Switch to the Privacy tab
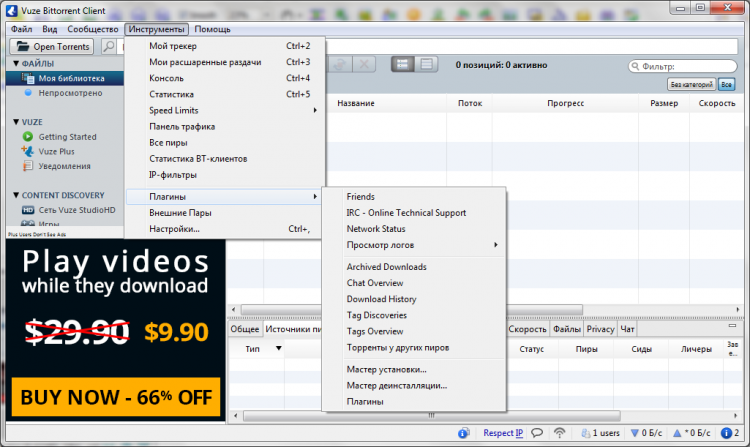This screenshot has width=750, height=447. pyautogui.click(x=600, y=329)
